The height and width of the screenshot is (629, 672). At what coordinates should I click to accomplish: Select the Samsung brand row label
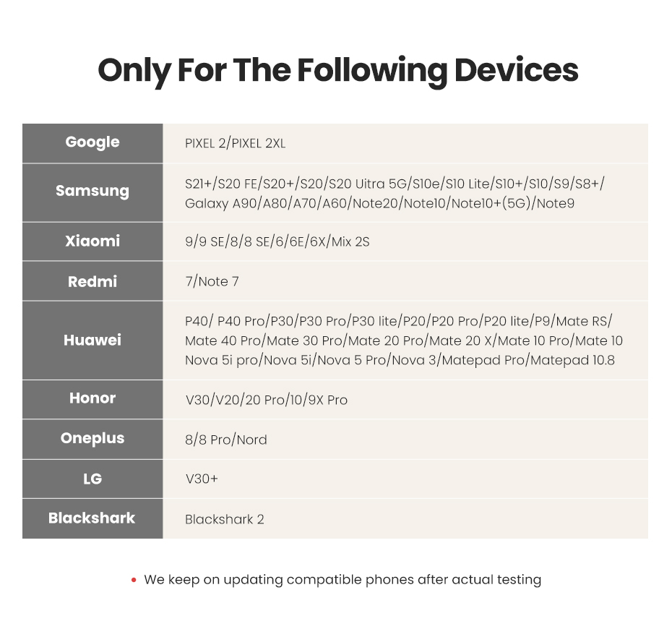pyautogui.click(x=92, y=192)
